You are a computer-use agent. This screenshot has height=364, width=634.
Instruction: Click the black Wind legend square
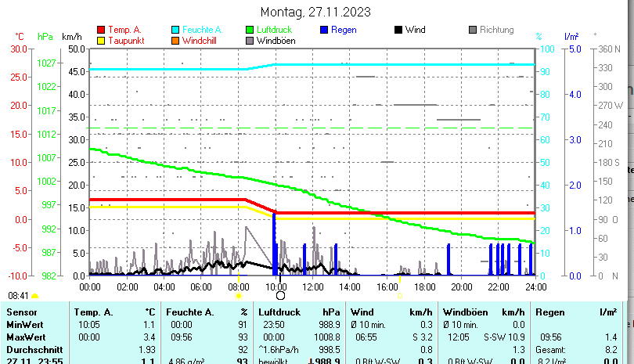click(x=398, y=30)
